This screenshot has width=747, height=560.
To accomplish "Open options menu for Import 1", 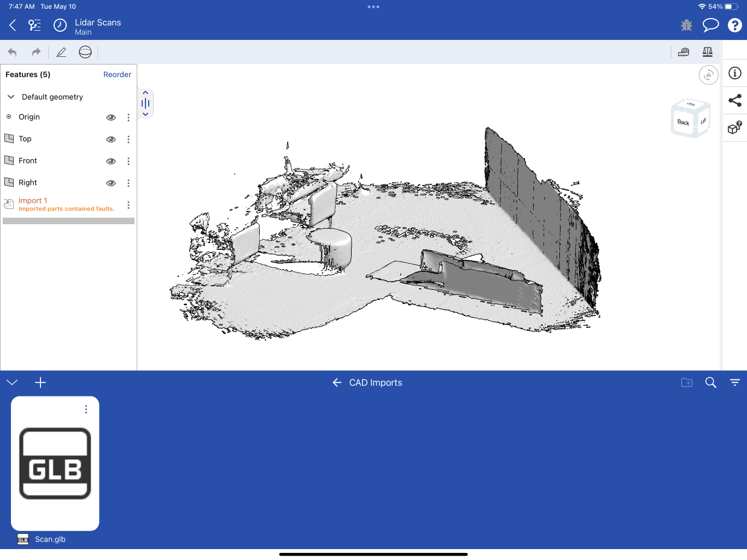I will click(129, 205).
